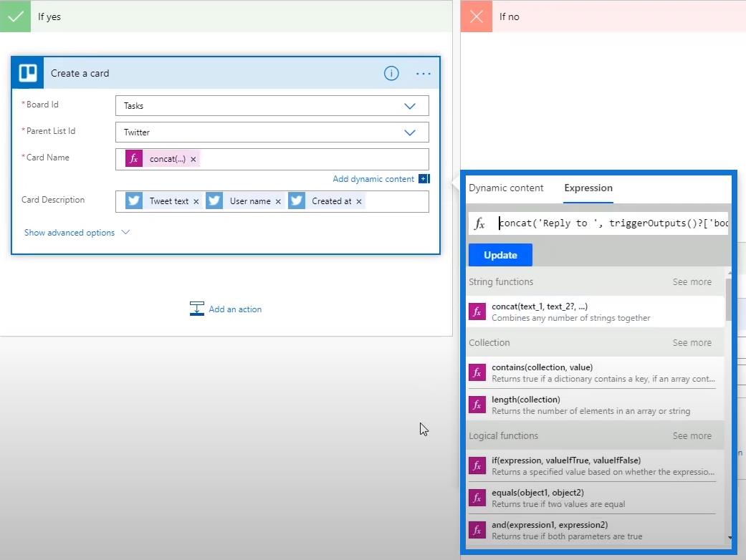Click the fx icon next to equals function
The image size is (746, 560).
[x=477, y=498]
